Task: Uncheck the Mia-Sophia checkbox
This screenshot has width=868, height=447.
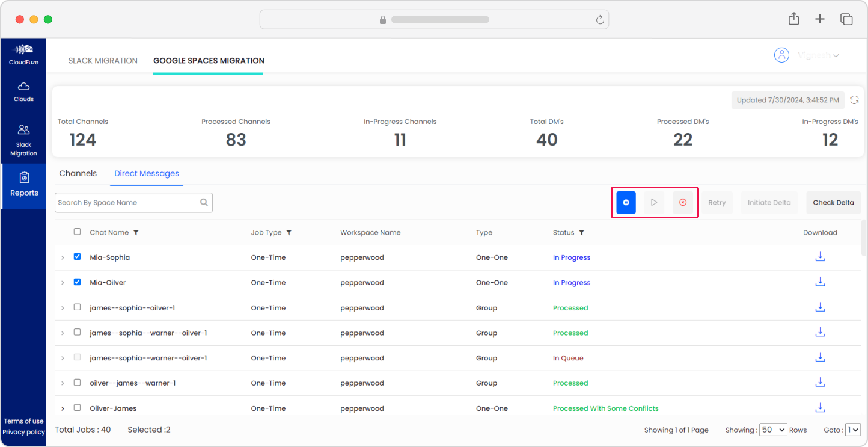Action: coord(77,256)
